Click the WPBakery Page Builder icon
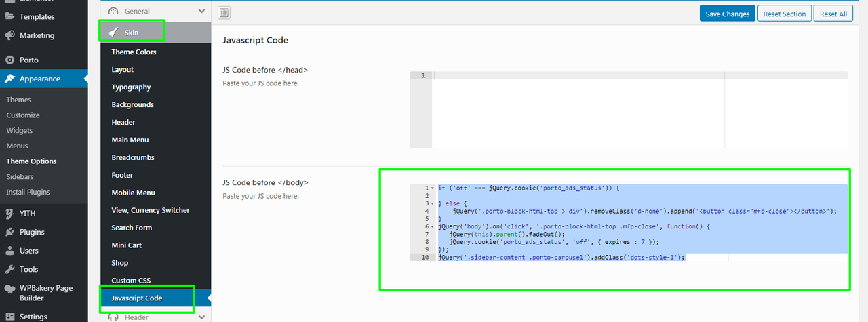 pos(10,288)
